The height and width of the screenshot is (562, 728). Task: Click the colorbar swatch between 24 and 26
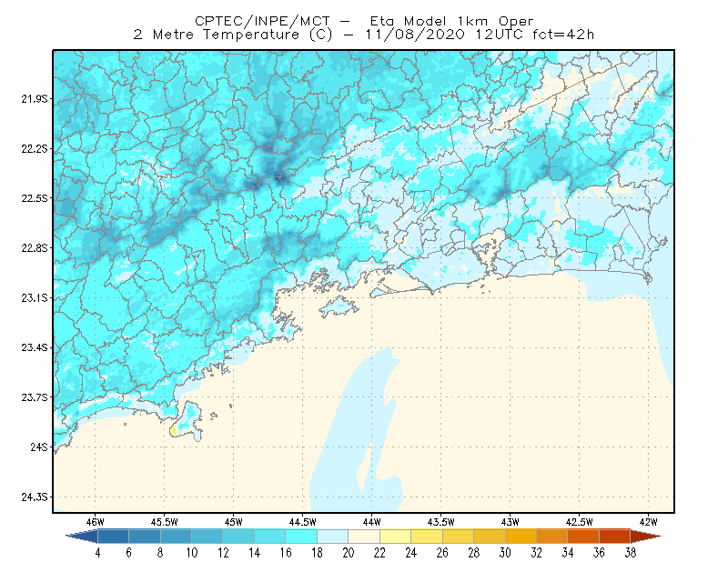427,537
